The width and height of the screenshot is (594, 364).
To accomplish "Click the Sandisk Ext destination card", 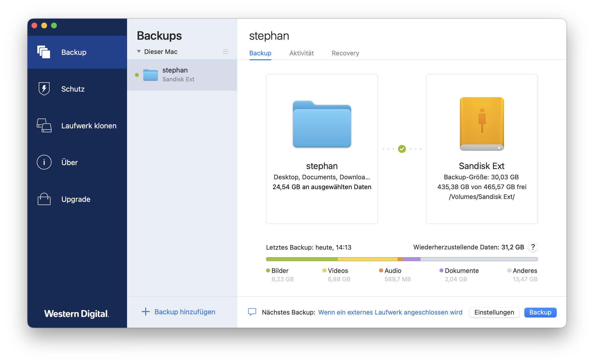I will (482, 149).
